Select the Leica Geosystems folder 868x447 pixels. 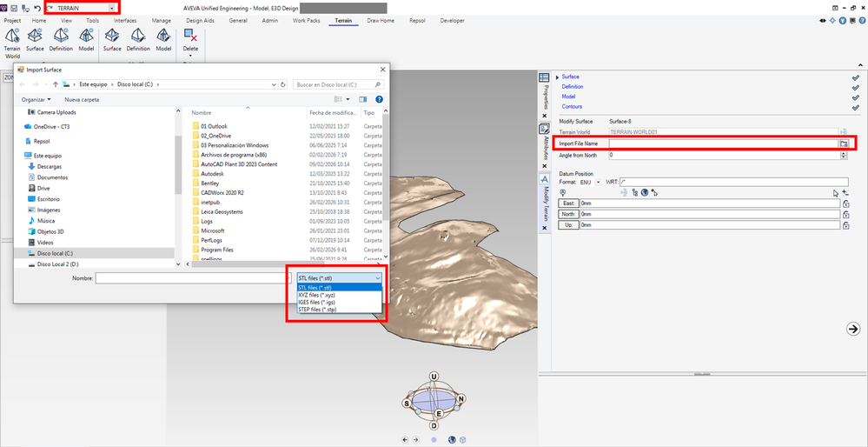coord(222,211)
